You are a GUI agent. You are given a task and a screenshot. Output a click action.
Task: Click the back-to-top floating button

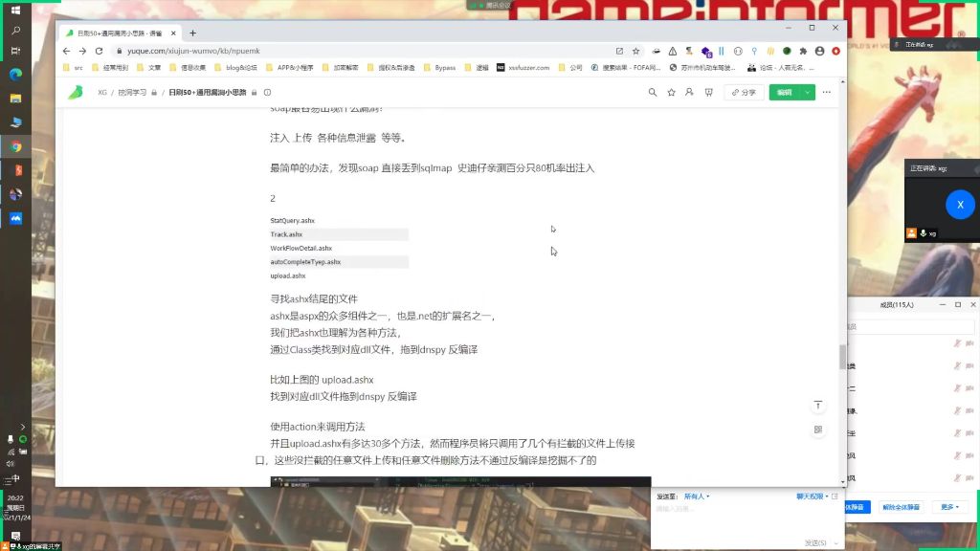[x=818, y=406]
